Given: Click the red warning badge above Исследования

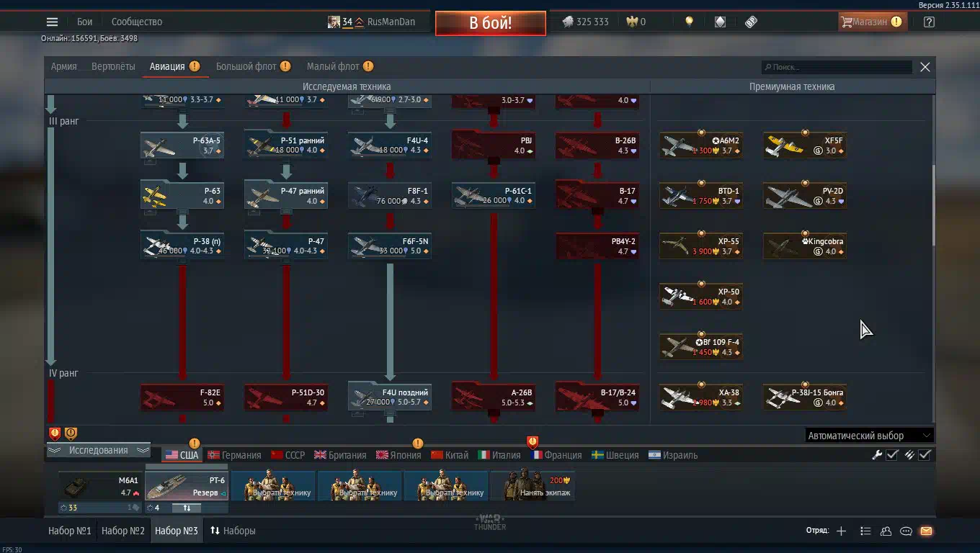Looking at the screenshot, I should pos(55,433).
